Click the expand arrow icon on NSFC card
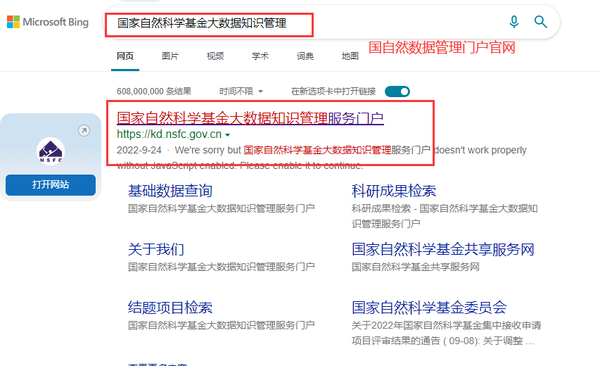 [x=84, y=131]
